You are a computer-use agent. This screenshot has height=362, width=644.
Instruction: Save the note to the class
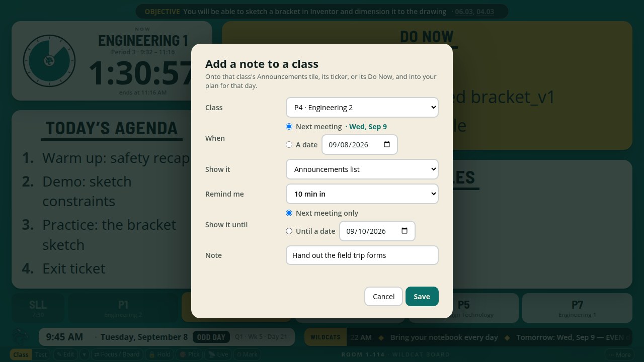(422, 296)
